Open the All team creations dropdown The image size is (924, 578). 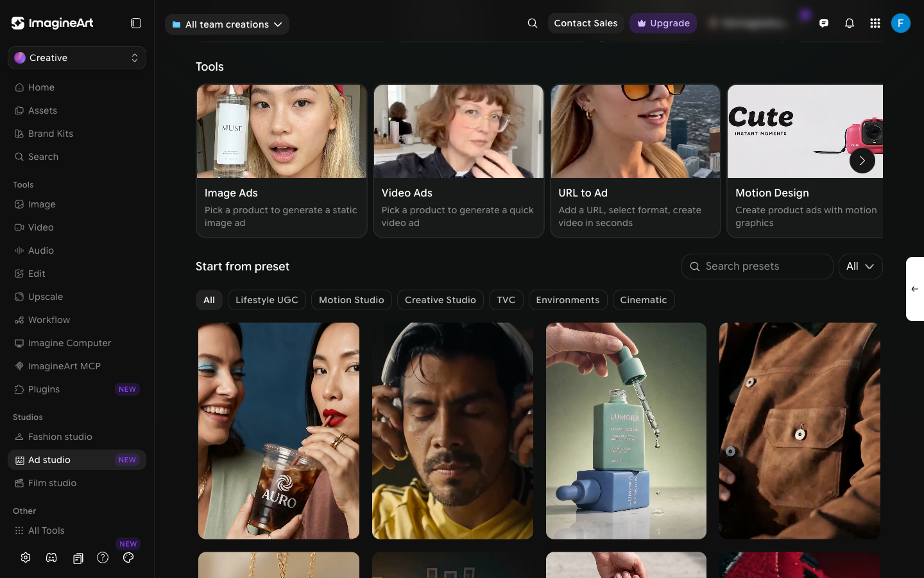(x=227, y=24)
